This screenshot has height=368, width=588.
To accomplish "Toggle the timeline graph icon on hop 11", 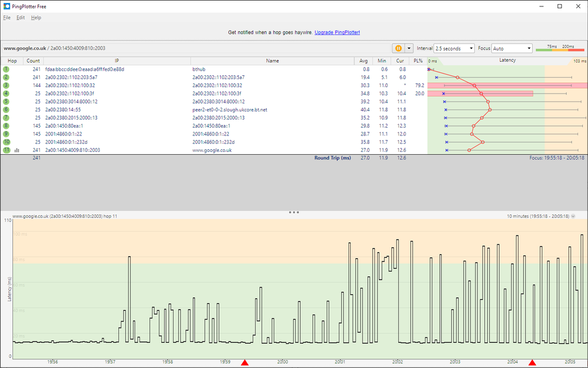I will tap(16, 150).
